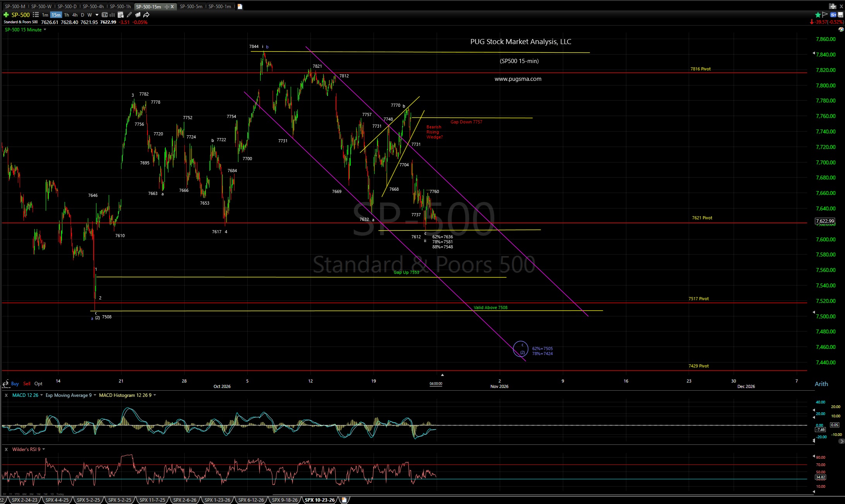
Task: Click the Arith scale label
Action: pos(821,384)
